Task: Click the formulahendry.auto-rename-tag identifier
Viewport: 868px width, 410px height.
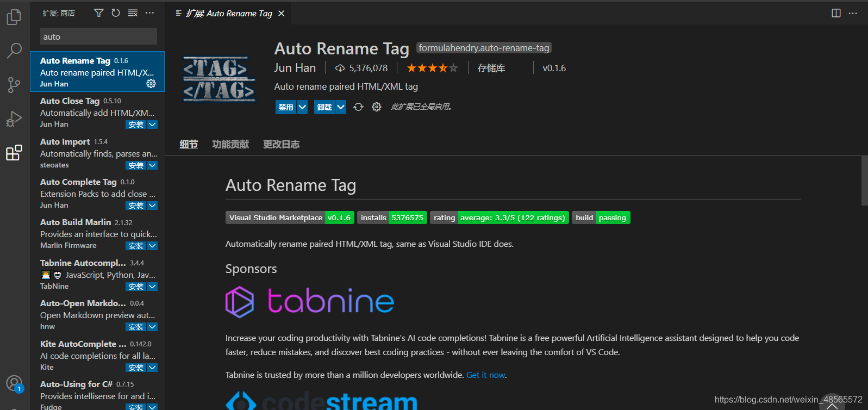Action: pyautogui.click(x=484, y=48)
